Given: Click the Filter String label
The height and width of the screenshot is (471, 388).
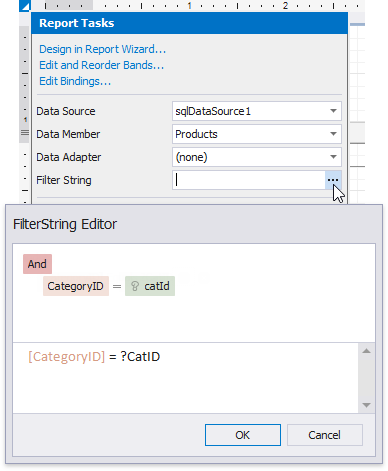Looking at the screenshot, I should 64,180.
